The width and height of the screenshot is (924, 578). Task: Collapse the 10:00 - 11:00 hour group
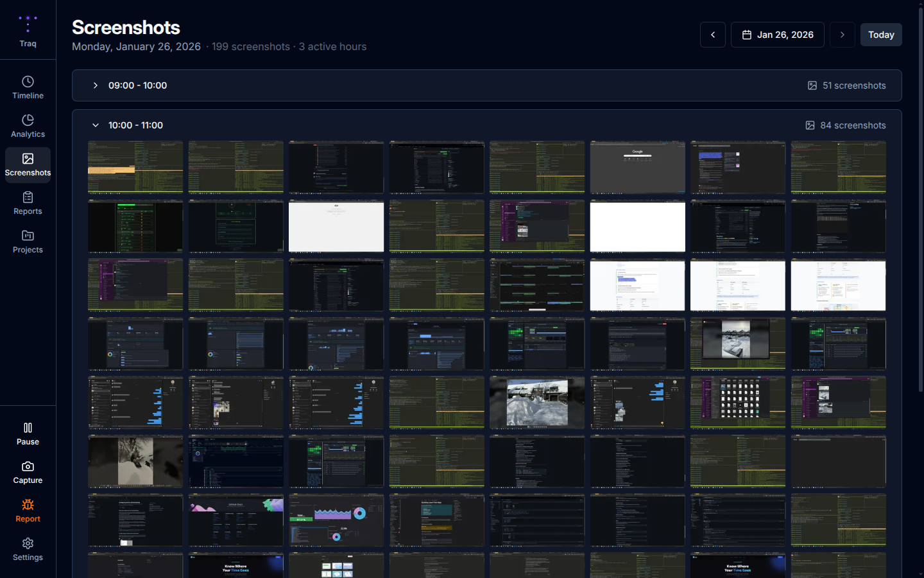[96, 125]
